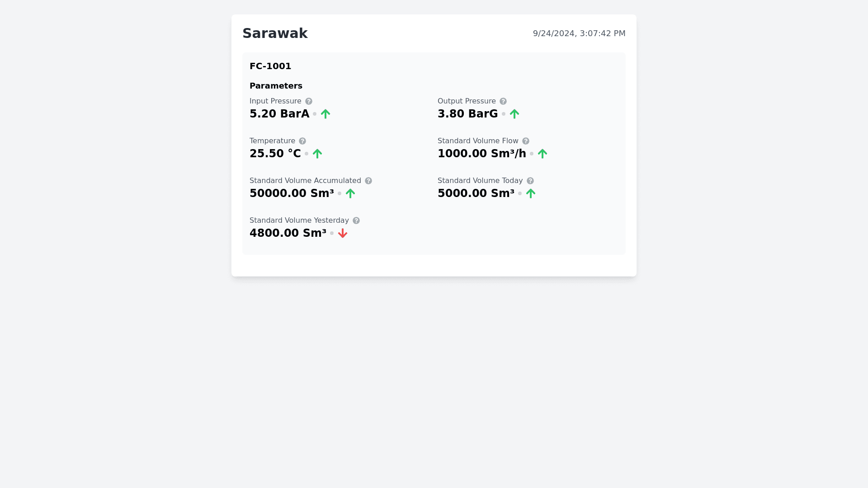Select the FC-1001 device heading
Screen dimensions: 868x488
click(270, 66)
